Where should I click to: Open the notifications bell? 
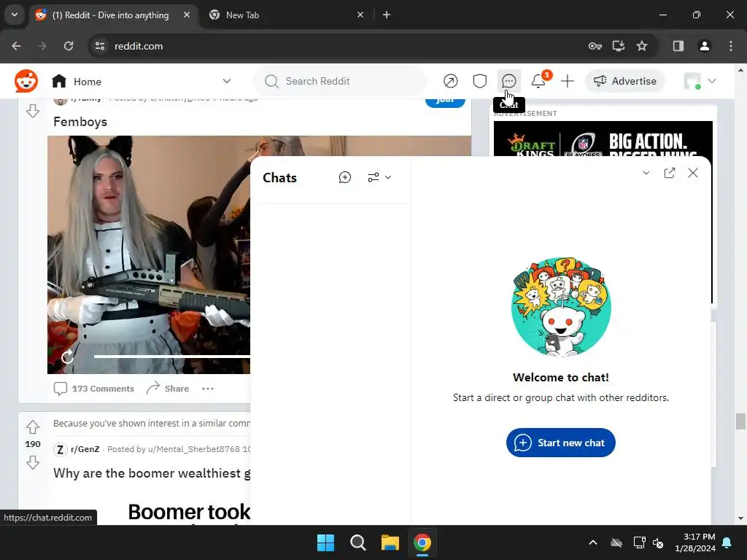click(x=538, y=81)
